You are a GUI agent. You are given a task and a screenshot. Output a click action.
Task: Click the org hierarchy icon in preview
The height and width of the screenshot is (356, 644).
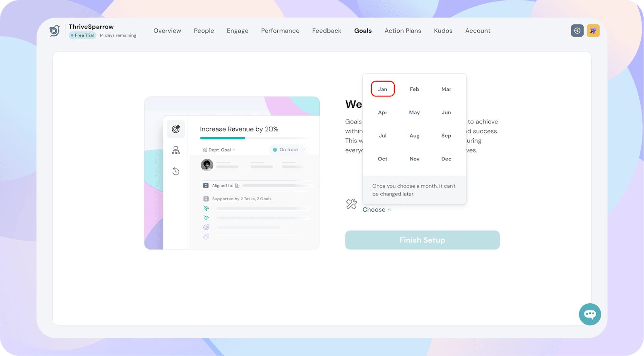(176, 150)
